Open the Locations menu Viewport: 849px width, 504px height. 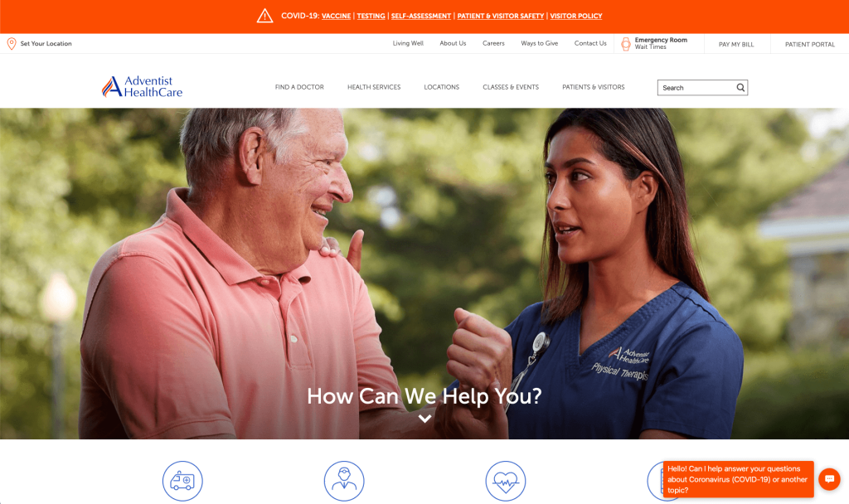coord(441,87)
